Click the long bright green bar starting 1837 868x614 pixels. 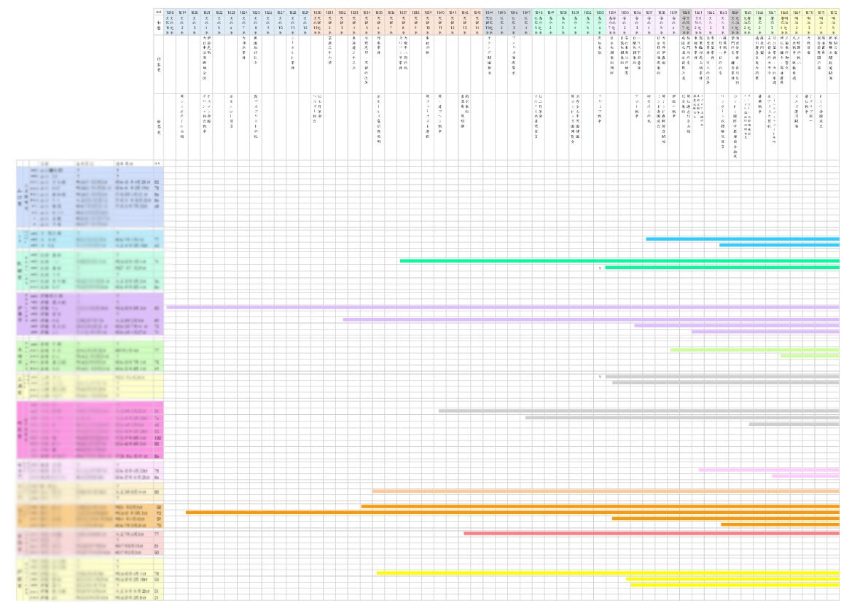[619, 261]
